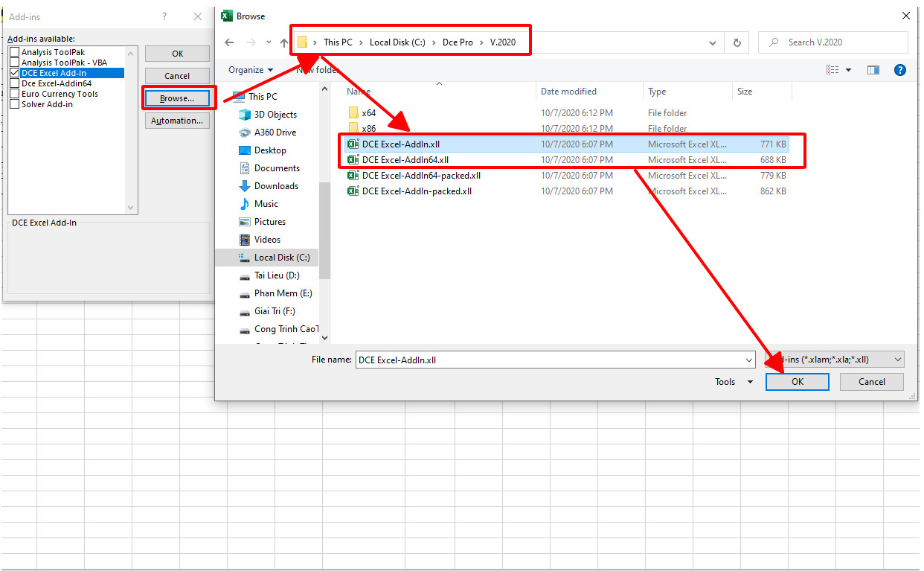924x571 pixels.
Task: Expand the view options dropdown arrow
Action: (x=849, y=70)
